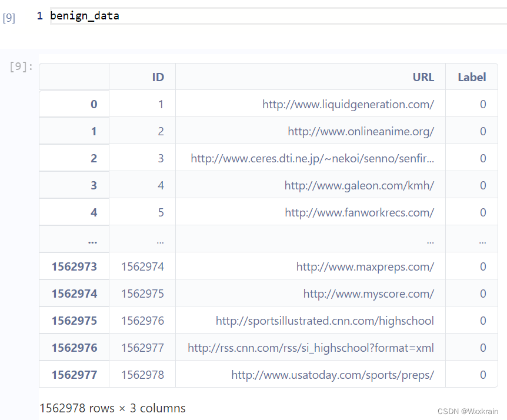Click row index 1562977
The height and width of the screenshot is (420, 507).
pyautogui.click(x=74, y=375)
